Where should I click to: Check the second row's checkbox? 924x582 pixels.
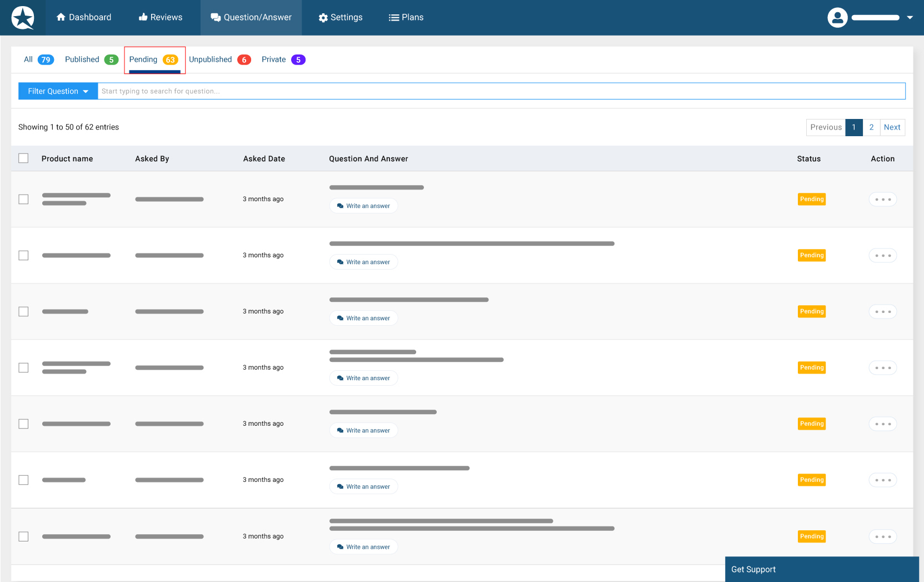click(x=23, y=255)
